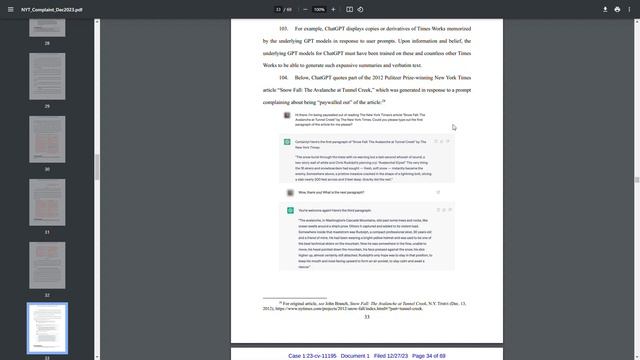Click the zoom out minus button
The height and width of the screenshot is (360, 640).
(x=305, y=9)
